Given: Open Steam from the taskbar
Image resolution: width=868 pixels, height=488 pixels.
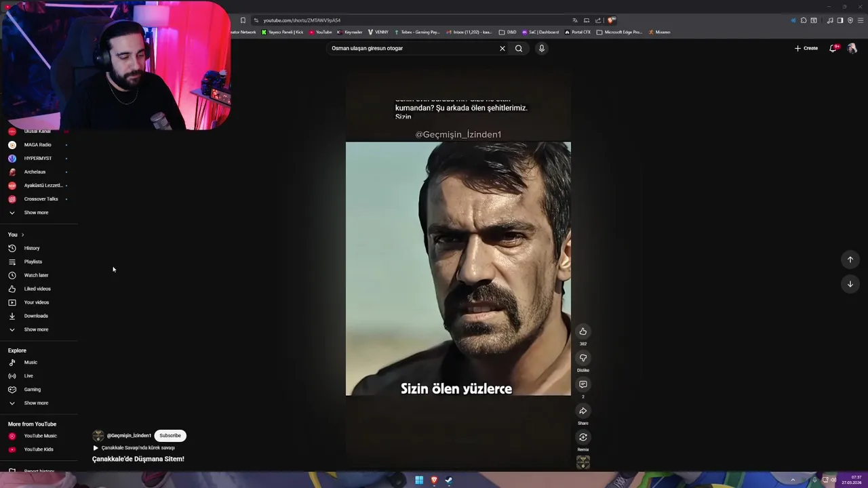Looking at the screenshot, I should (448, 481).
